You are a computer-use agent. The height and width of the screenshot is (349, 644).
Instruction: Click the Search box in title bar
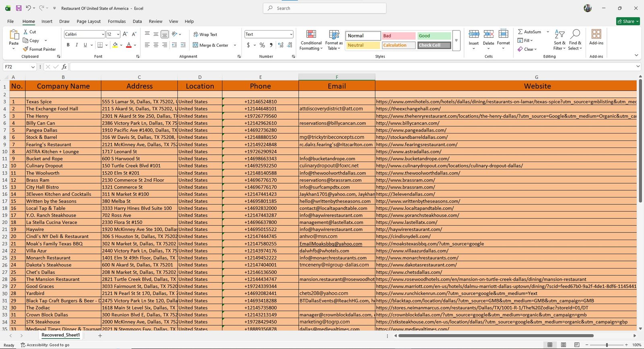[x=324, y=8]
